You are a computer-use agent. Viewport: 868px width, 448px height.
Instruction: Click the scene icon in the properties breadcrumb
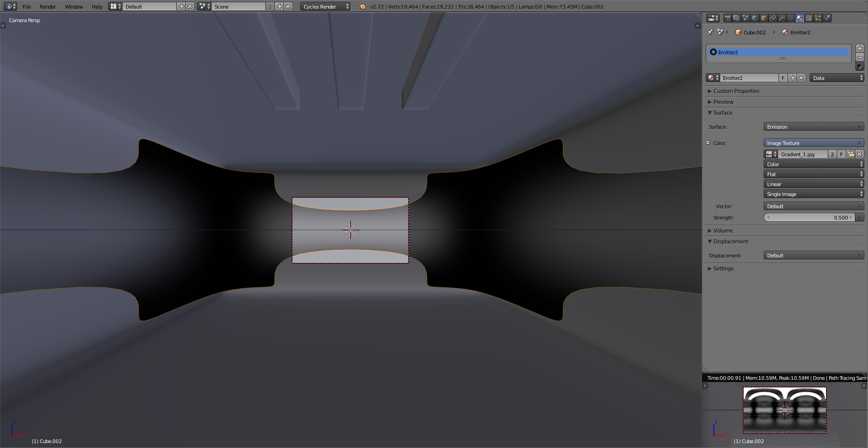point(721,32)
